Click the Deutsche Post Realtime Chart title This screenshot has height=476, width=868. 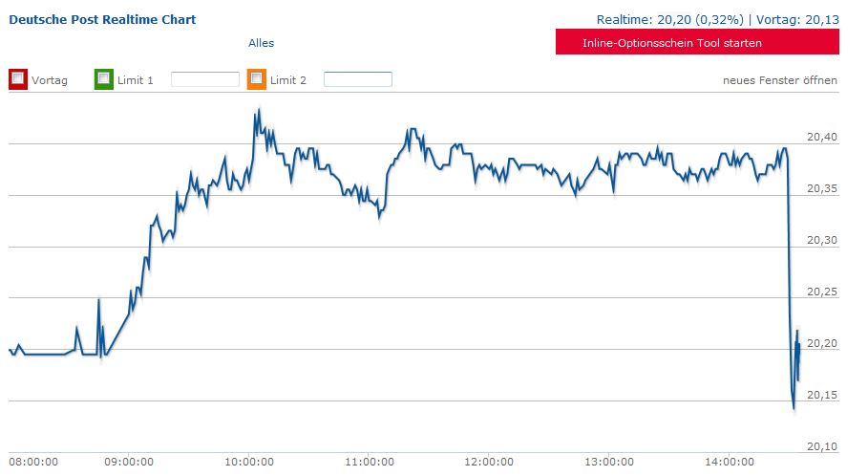pyautogui.click(x=102, y=19)
